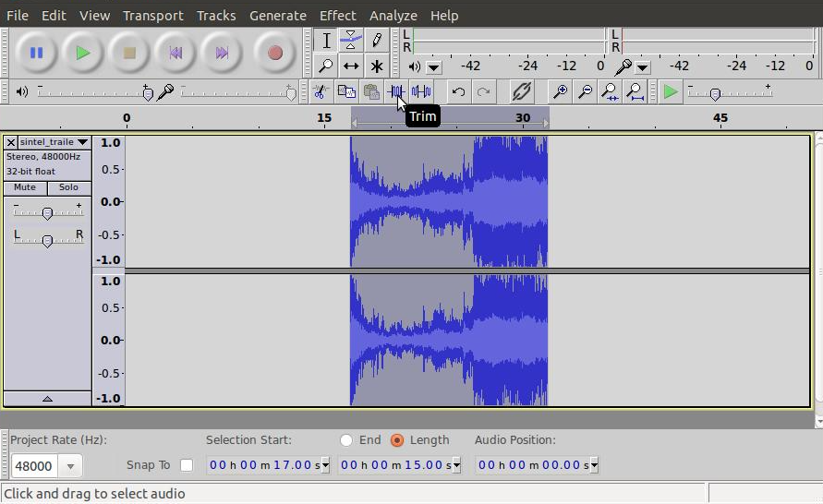Zoom out of the waveform
823x504 pixels.
585,92
